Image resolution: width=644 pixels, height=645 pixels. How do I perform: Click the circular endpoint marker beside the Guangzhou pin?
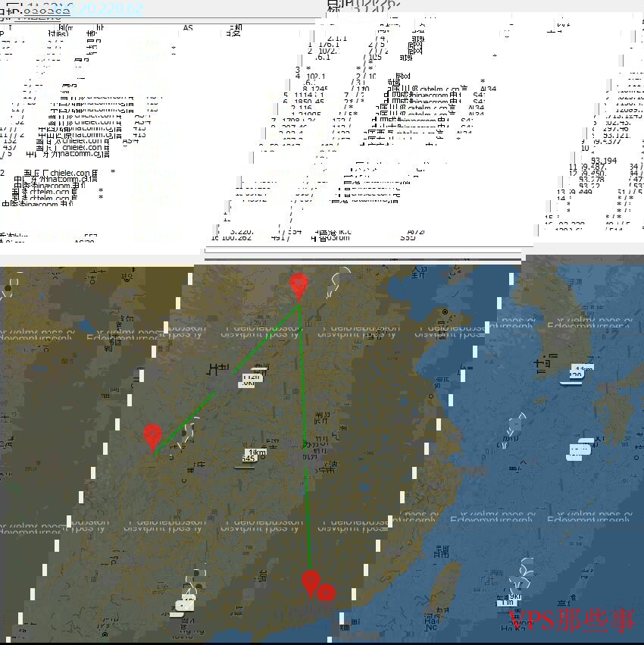click(x=324, y=593)
